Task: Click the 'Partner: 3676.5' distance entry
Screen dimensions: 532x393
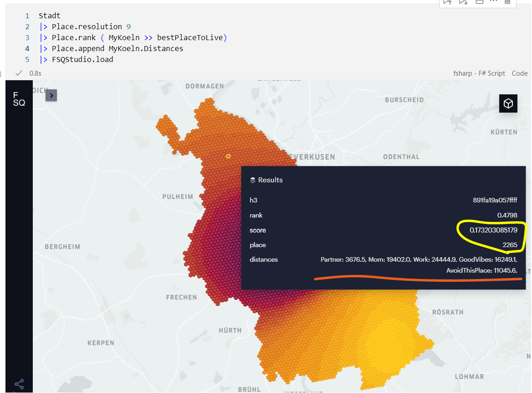Action: (x=343, y=259)
